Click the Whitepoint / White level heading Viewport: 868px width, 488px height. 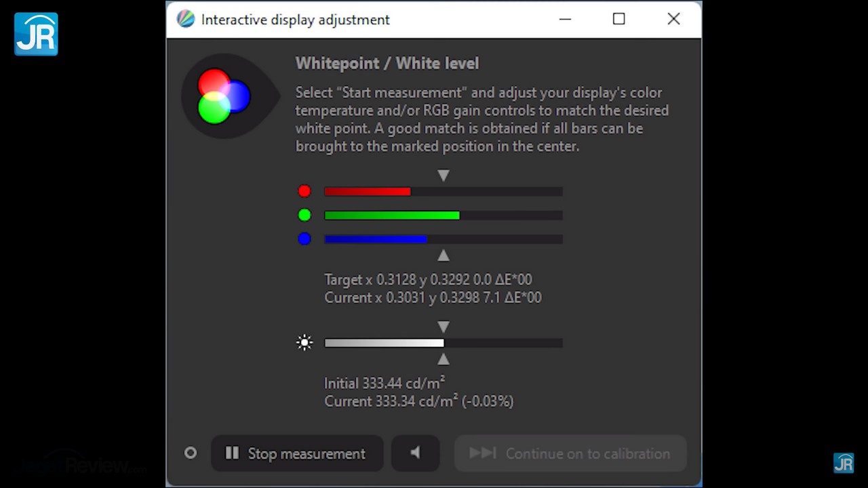tap(387, 63)
